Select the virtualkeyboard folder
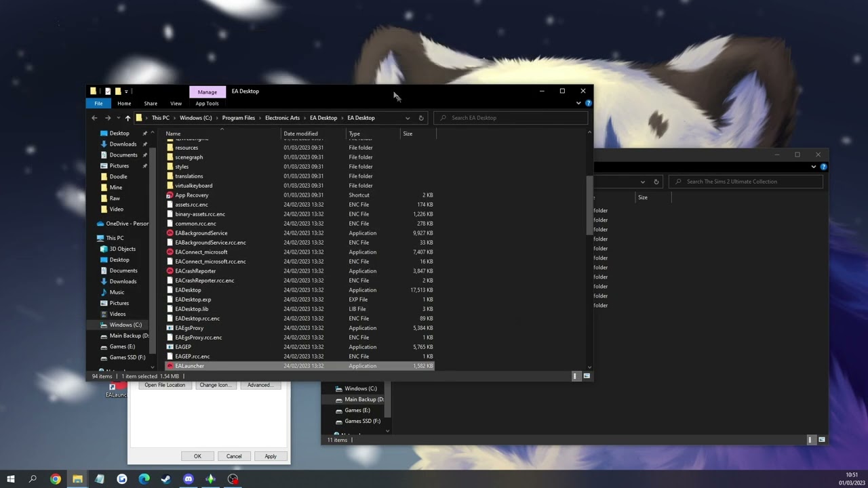Image resolution: width=868 pixels, height=488 pixels. [193, 186]
